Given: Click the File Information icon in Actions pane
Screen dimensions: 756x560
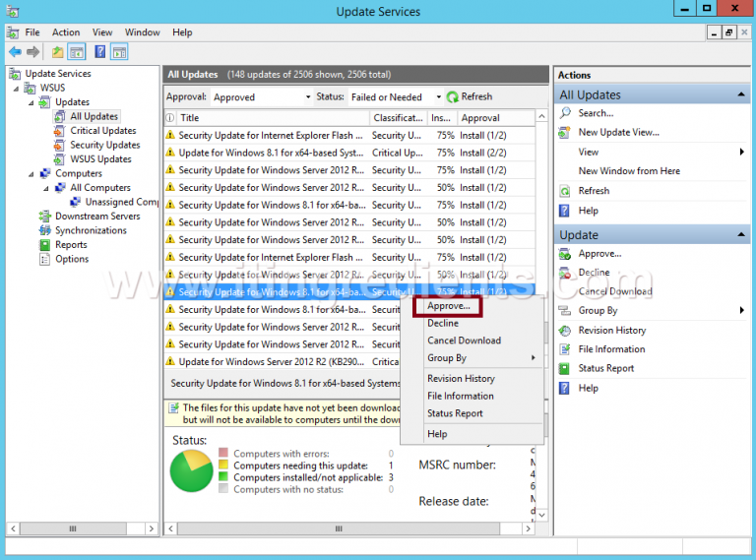Looking at the screenshot, I should [565, 349].
